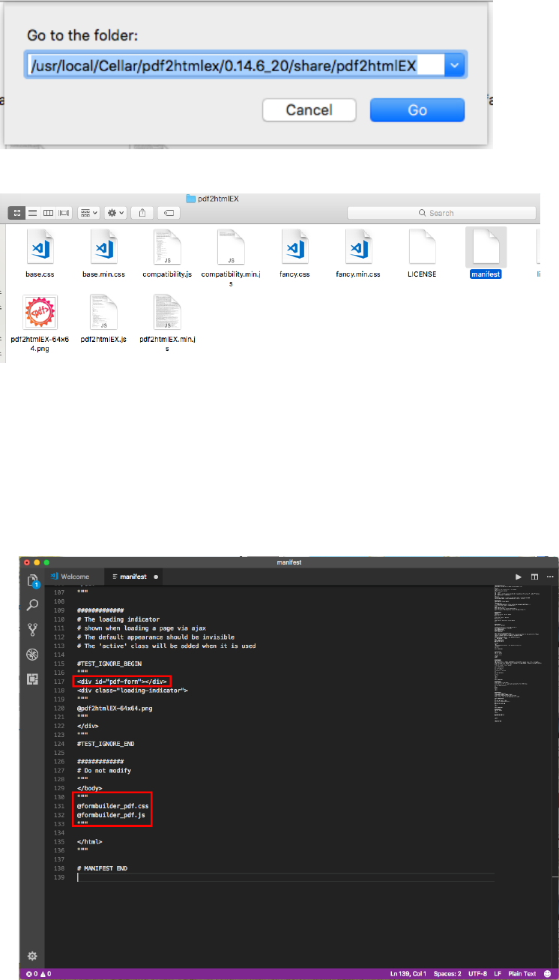Select the fancy.css file
Screen dimensions: 559x980
(294, 254)
